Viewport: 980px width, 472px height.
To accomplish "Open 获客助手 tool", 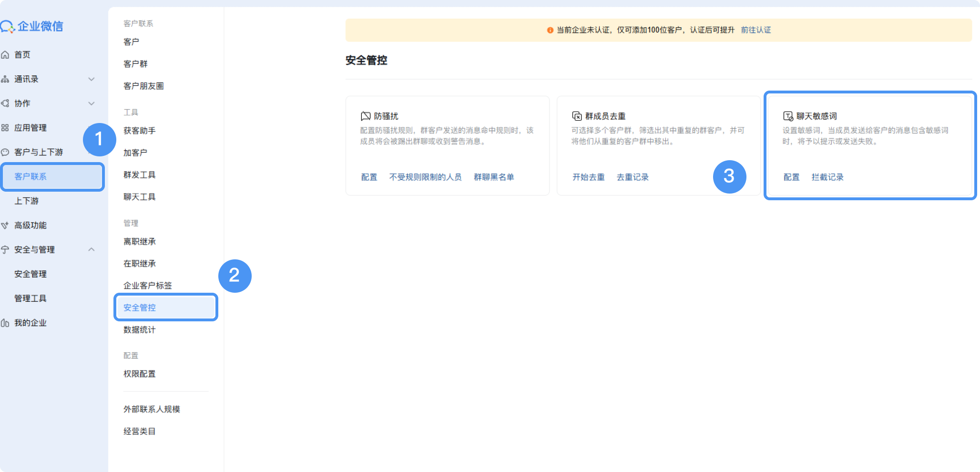I will [140, 131].
